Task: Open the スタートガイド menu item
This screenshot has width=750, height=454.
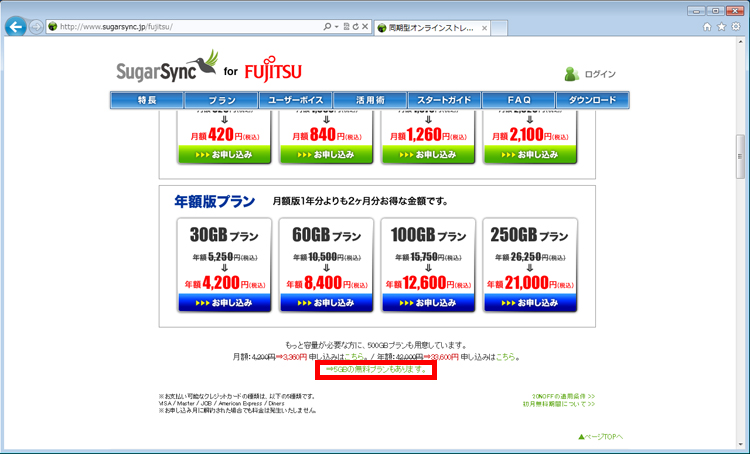Action: pyautogui.click(x=444, y=100)
